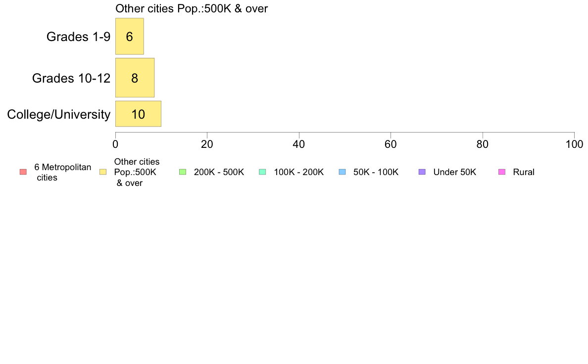Click the purple Under 50K legend swatch
Viewport: 588px width, 364px height.
click(x=422, y=172)
